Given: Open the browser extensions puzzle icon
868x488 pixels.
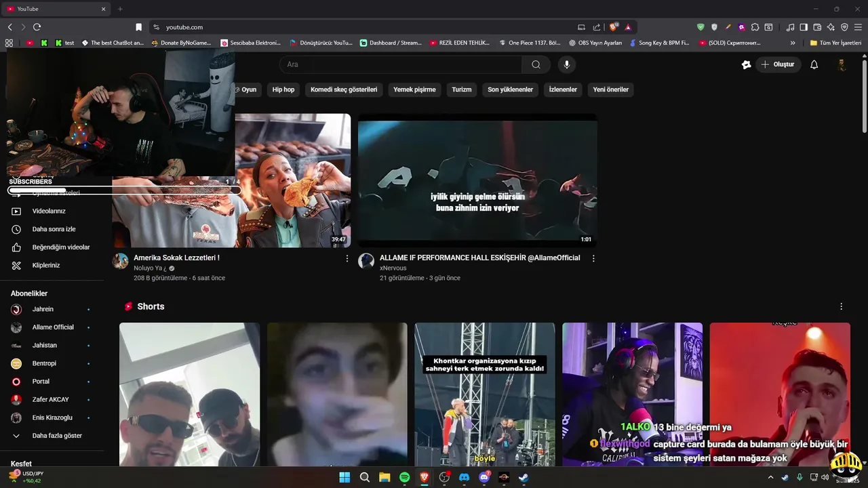Looking at the screenshot, I should (755, 27).
